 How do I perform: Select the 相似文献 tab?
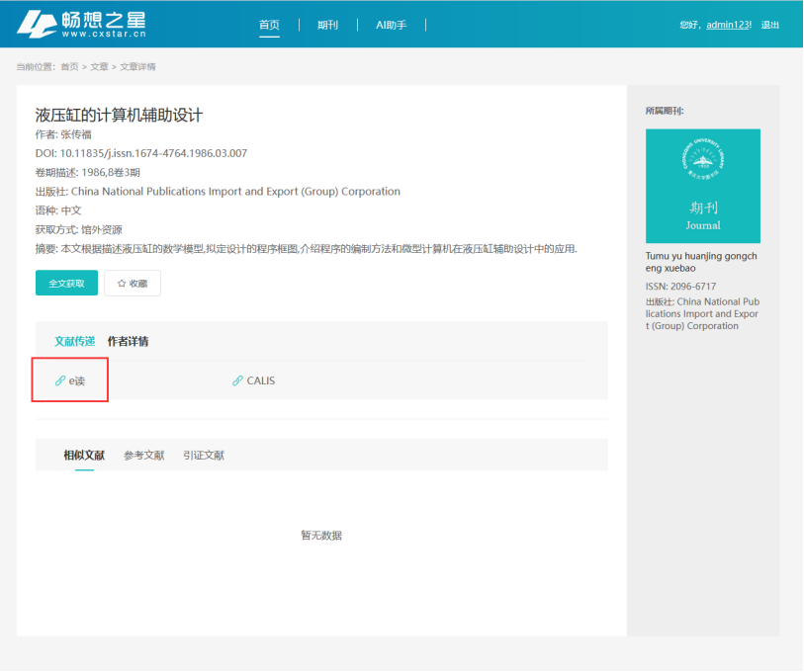coord(84,456)
